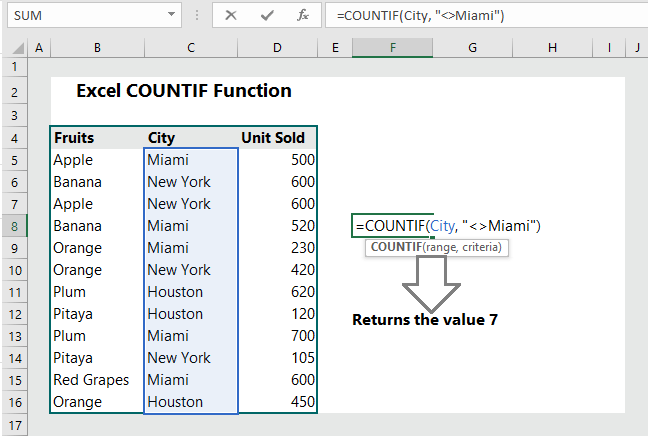
Task: Select column A header
Action: click(x=39, y=48)
